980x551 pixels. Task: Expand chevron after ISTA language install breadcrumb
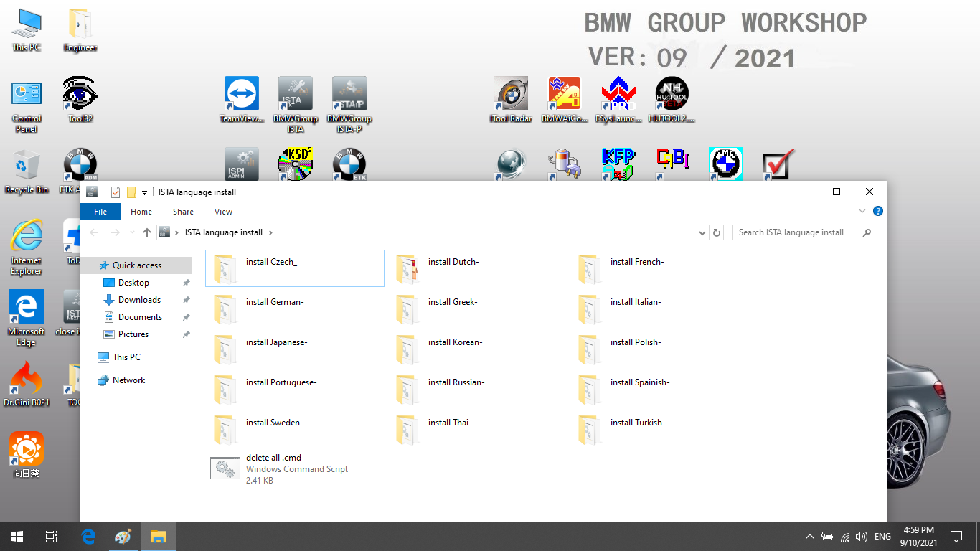pyautogui.click(x=270, y=232)
